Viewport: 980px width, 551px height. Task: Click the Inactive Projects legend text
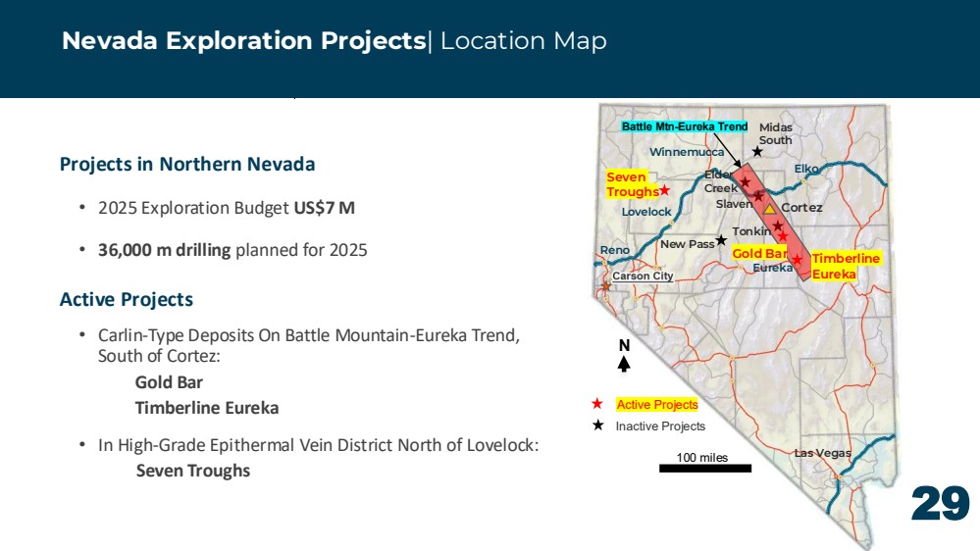coord(660,426)
